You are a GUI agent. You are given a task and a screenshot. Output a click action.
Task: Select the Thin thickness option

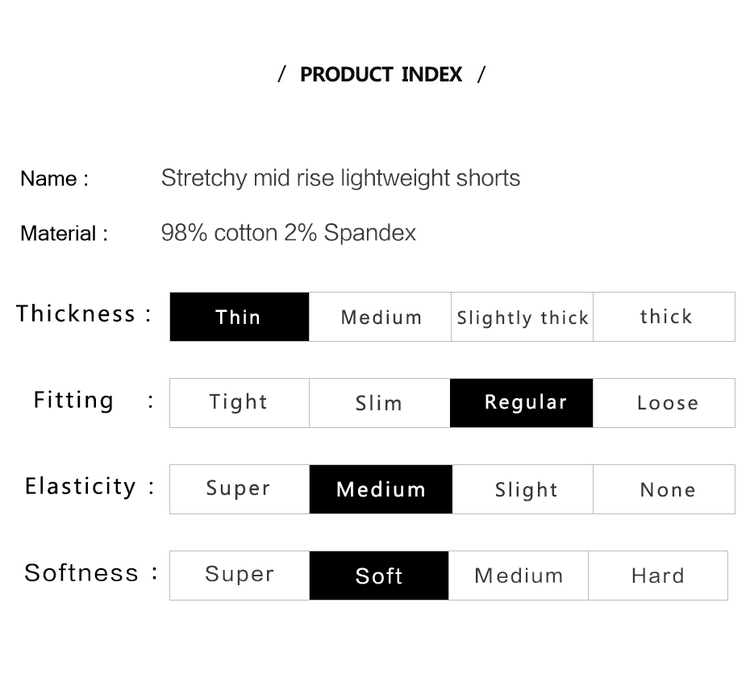239,317
